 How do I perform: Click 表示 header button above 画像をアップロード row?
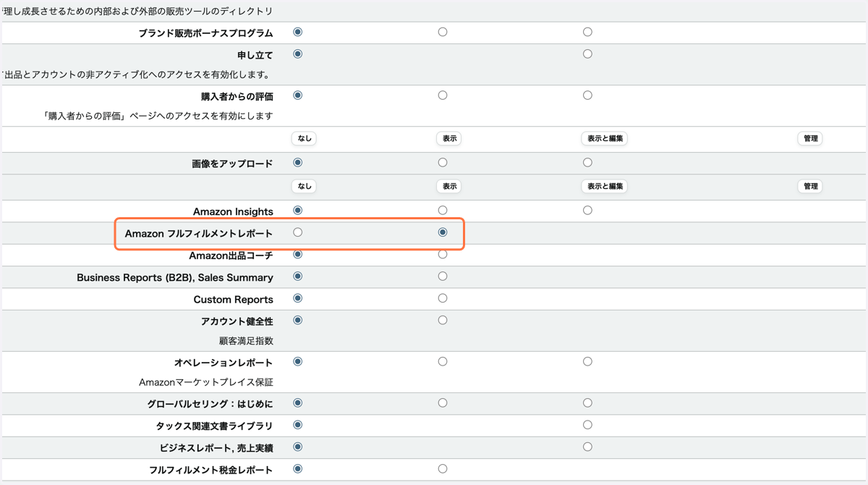[449, 138]
